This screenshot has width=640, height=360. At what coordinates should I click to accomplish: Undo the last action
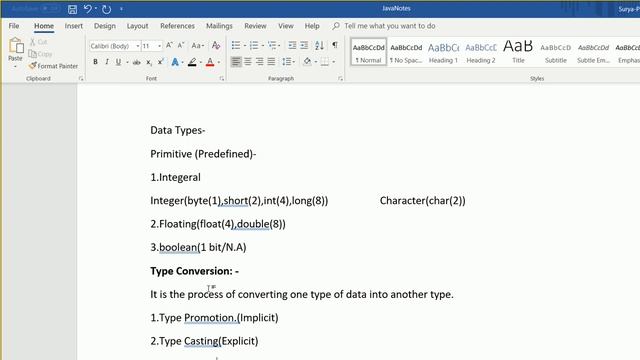(x=87, y=9)
